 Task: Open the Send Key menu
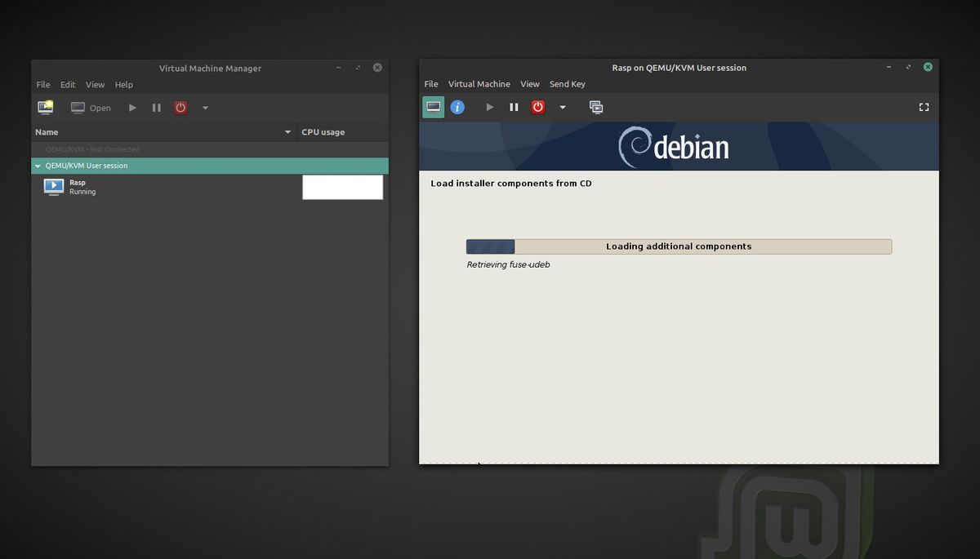pos(567,83)
